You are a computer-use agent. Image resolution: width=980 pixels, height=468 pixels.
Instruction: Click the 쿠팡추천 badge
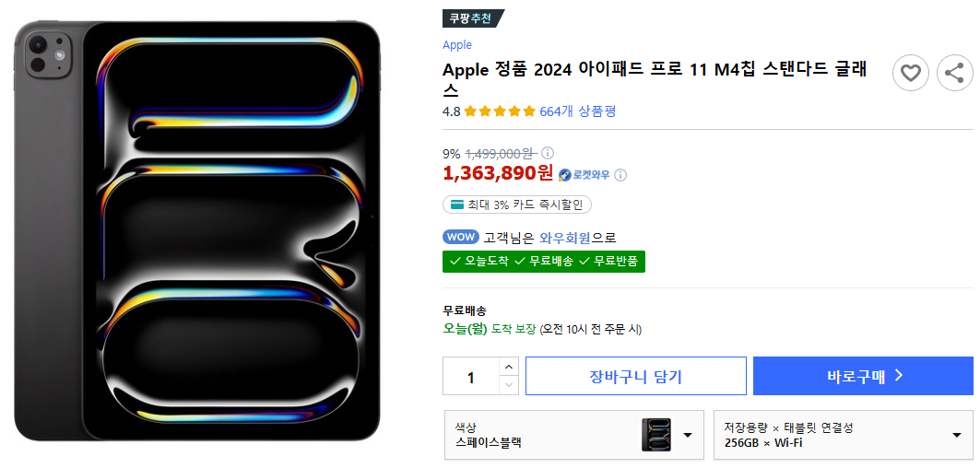coord(472,18)
